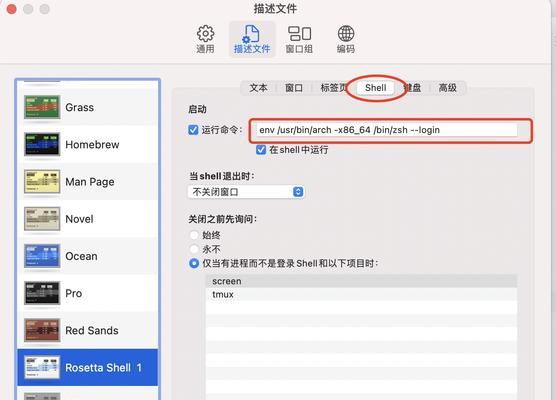Choose the Ocean profile in list

pyautogui.click(x=88, y=256)
